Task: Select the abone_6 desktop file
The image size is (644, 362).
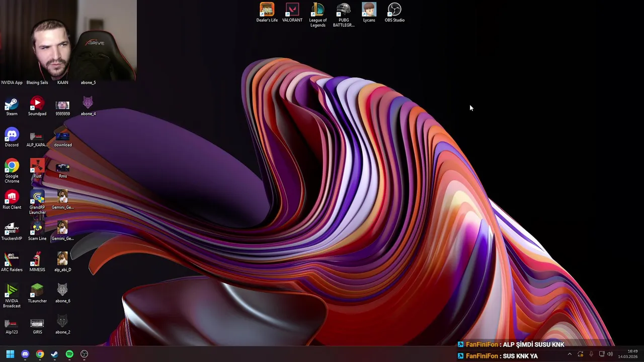Action: (62, 294)
